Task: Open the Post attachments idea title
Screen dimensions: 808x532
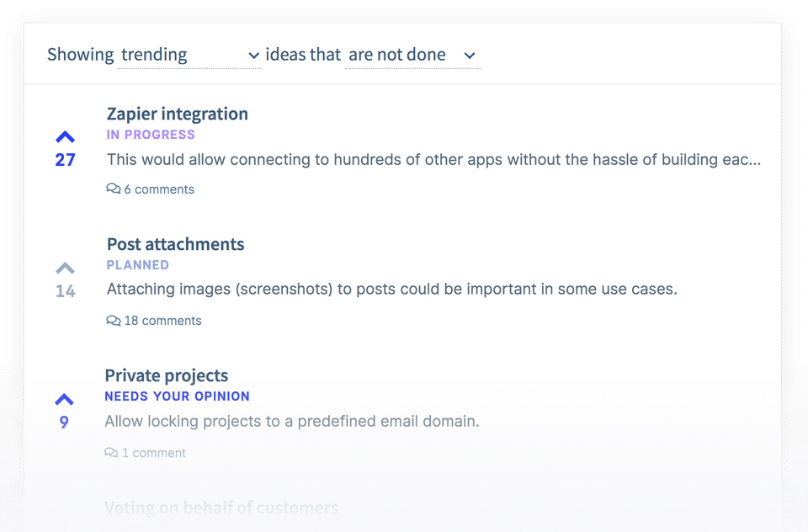Action: 175,244
